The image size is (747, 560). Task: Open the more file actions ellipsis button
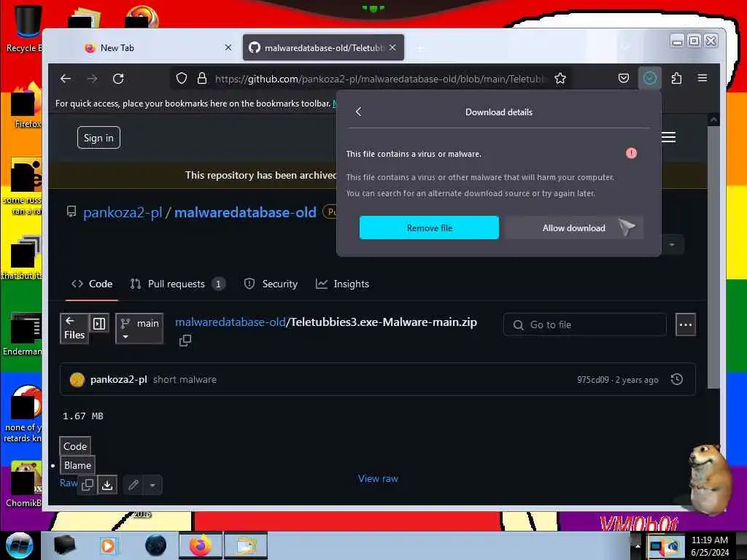(686, 324)
